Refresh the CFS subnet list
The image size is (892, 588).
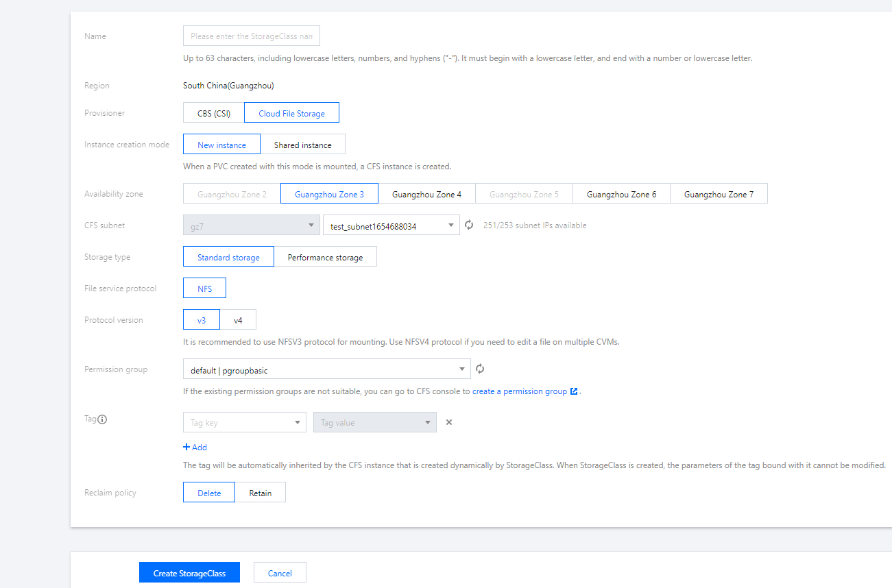[469, 225]
